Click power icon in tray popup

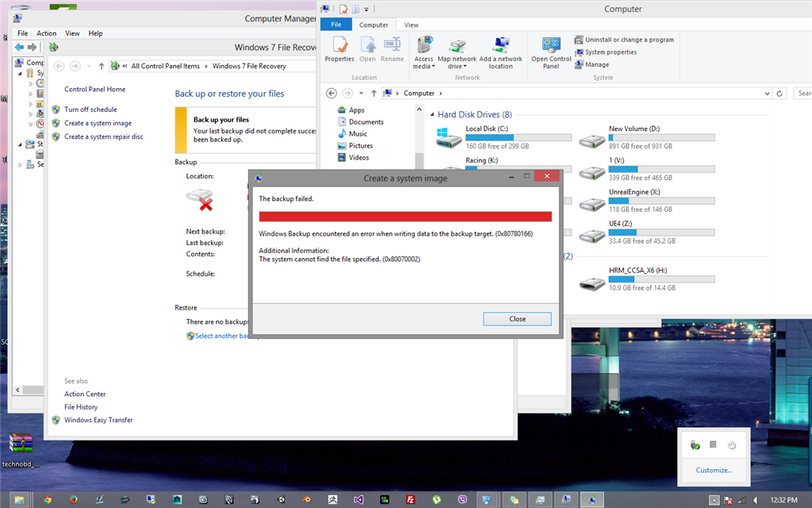(732, 444)
